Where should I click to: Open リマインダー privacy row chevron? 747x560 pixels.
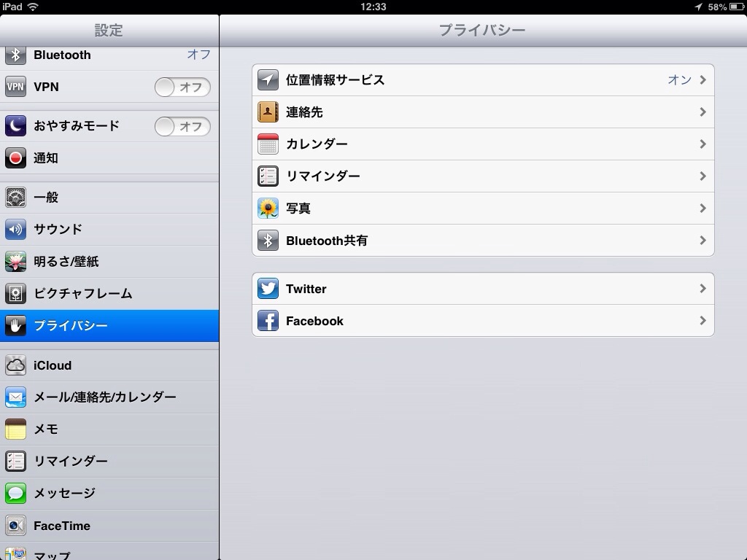[x=703, y=176]
